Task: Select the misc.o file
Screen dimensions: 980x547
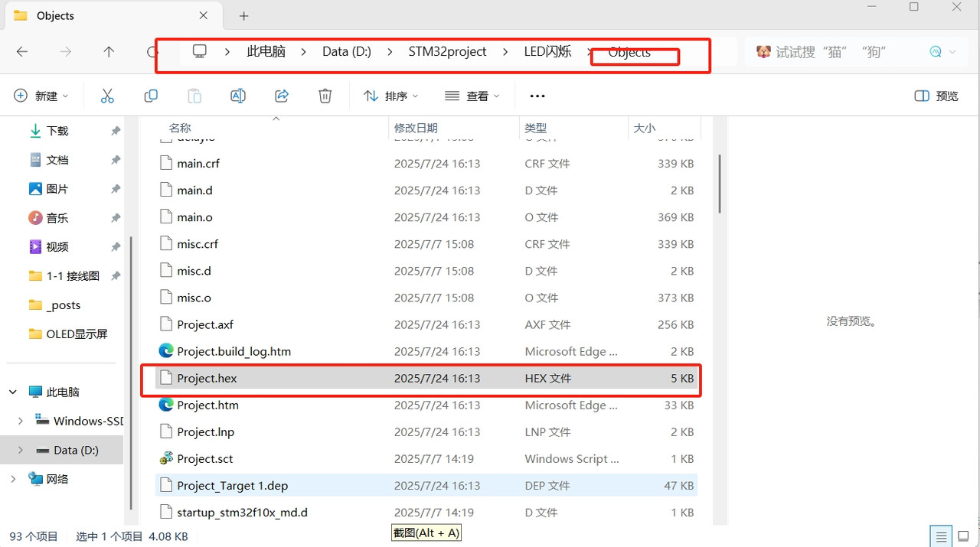Action: coord(426,298)
